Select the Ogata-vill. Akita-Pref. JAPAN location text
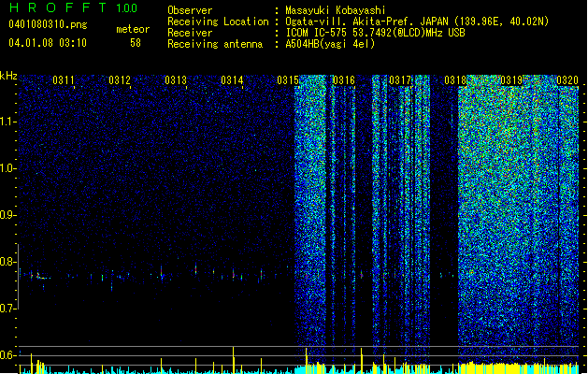Viewport: 588px width, 374px height. (417, 22)
